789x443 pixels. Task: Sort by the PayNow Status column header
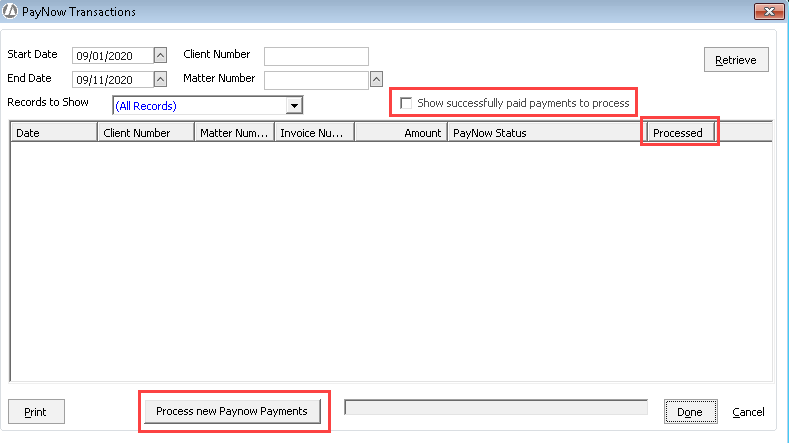pyautogui.click(x=547, y=133)
